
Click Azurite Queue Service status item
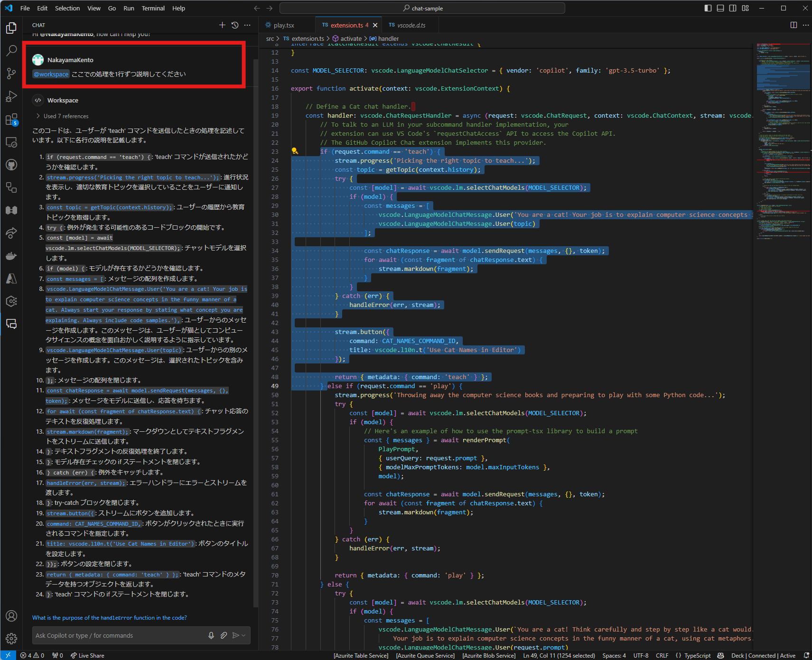click(425, 655)
